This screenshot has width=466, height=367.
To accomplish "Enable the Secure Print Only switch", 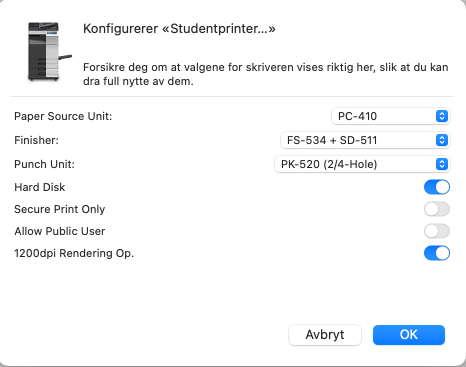I will point(437,209).
